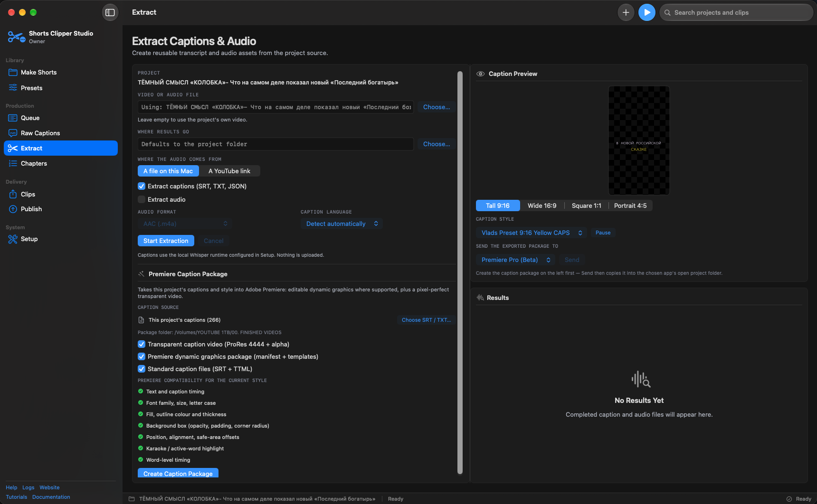Screen dimensions: 817x504
Task: Click the caption preview thumbnail
Action: point(639,140)
